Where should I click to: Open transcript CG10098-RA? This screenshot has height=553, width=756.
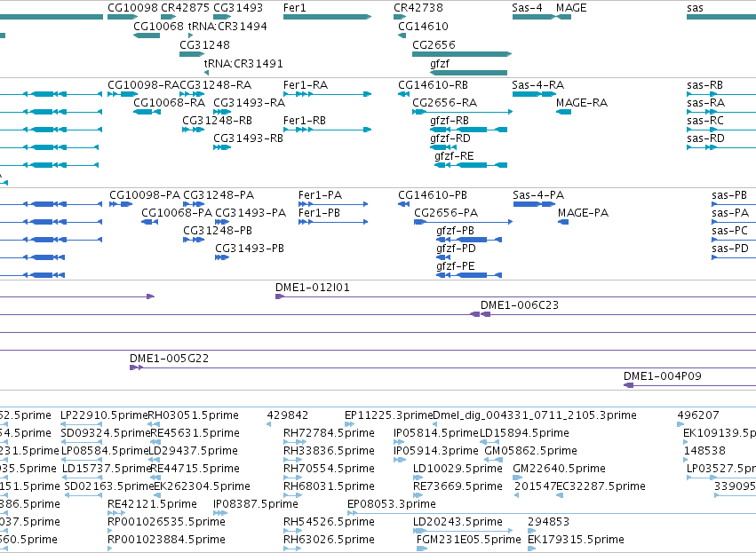tap(143, 85)
